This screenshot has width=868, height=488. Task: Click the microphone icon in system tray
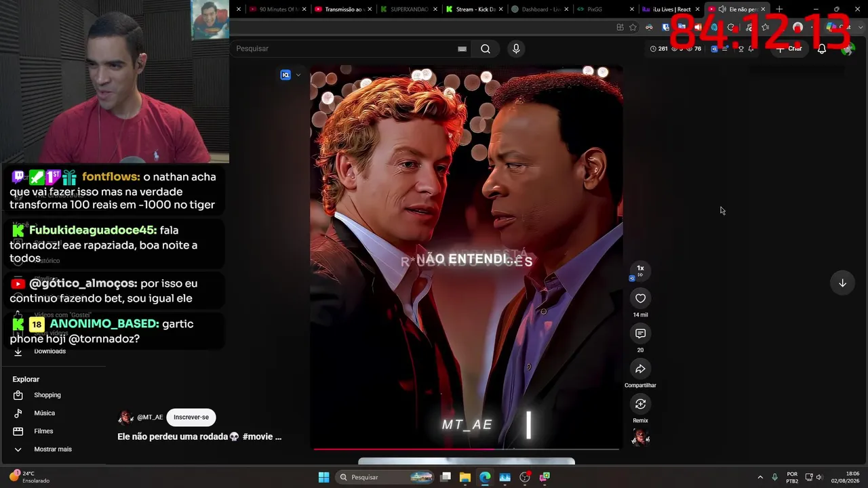pyautogui.click(x=774, y=477)
